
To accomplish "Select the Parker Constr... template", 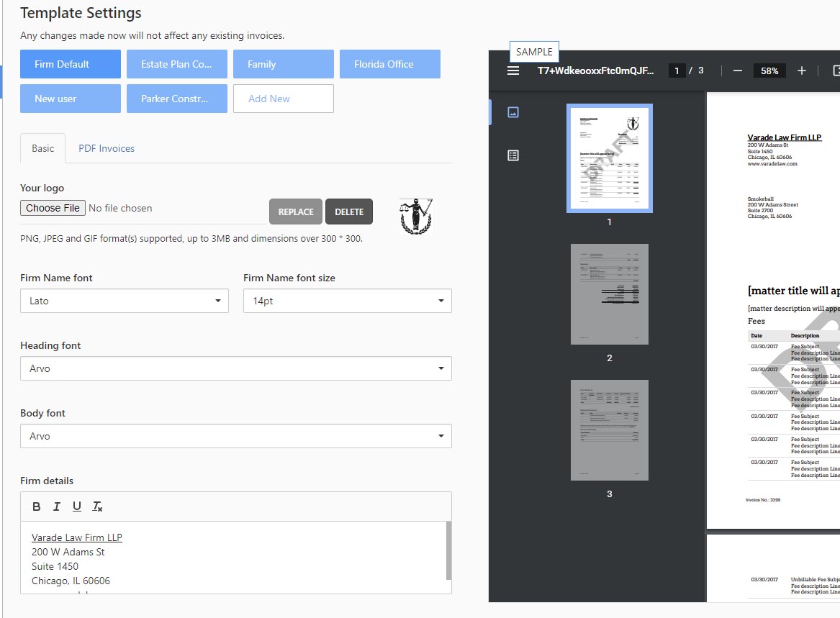I will 177,99.
